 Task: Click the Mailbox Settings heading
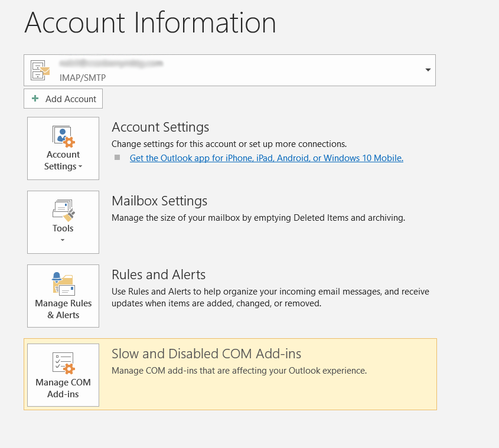pos(159,201)
